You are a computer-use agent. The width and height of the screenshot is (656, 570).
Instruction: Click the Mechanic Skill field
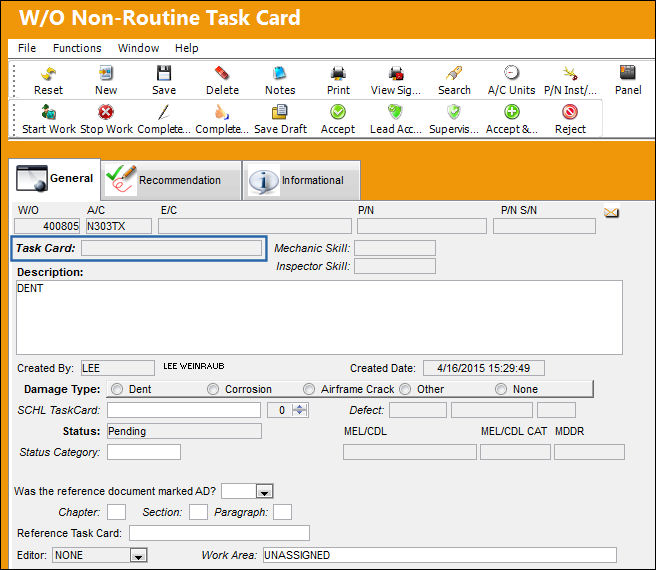pyautogui.click(x=395, y=248)
